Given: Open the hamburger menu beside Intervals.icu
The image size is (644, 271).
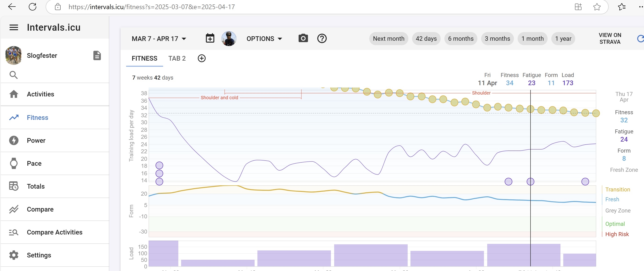Looking at the screenshot, I should pyautogui.click(x=14, y=27).
